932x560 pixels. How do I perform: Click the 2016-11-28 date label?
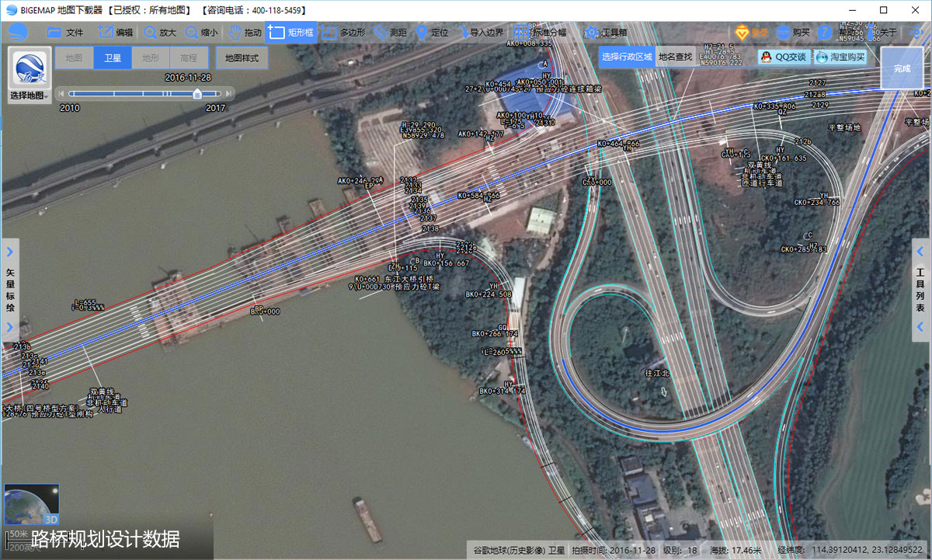pyautogui.click(x=188, y=78)
